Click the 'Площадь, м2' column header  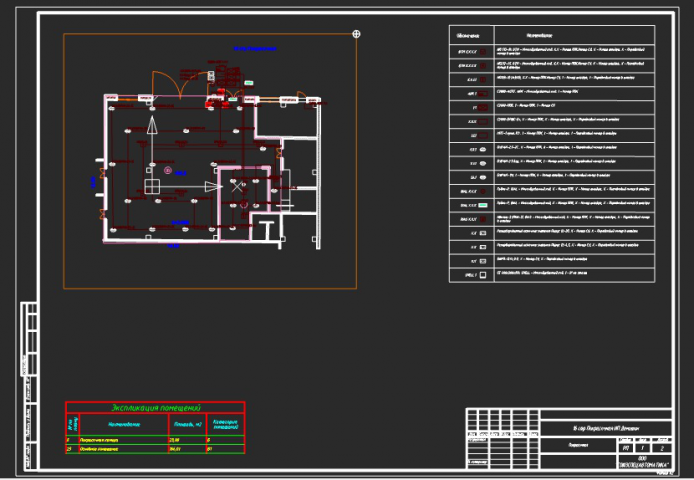point(188,425)
